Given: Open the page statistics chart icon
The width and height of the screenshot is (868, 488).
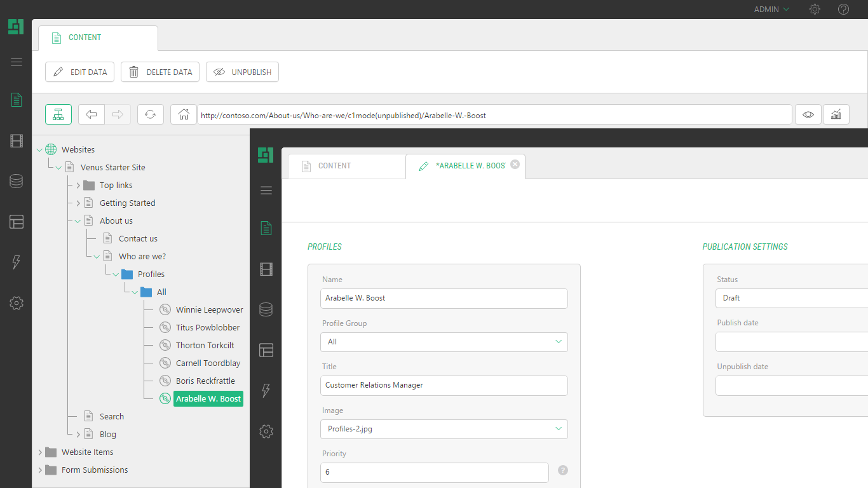Looking at the screenshot, I should point(836,114).
